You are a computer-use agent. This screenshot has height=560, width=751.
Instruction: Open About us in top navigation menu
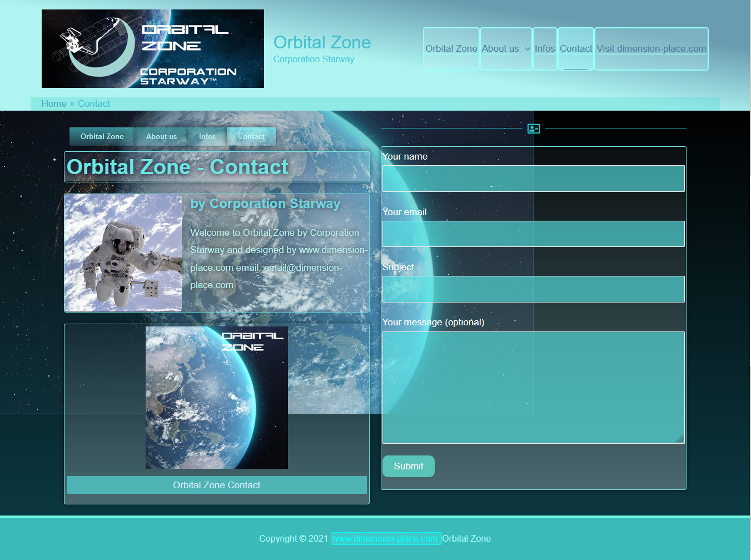coord(500,49)
